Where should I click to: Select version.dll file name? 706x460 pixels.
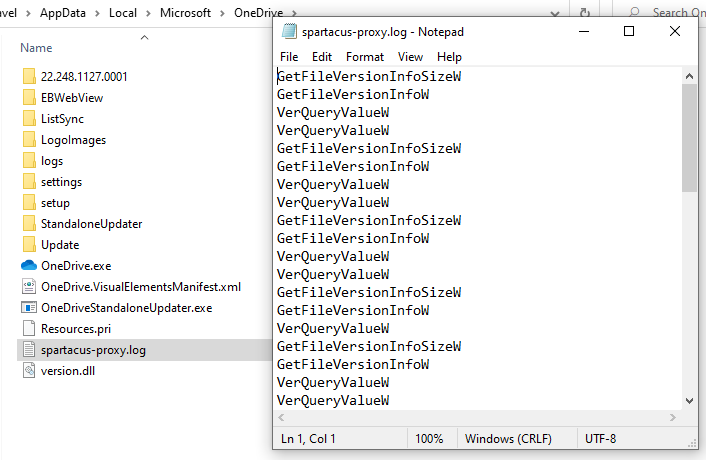(x=68, y=371)
